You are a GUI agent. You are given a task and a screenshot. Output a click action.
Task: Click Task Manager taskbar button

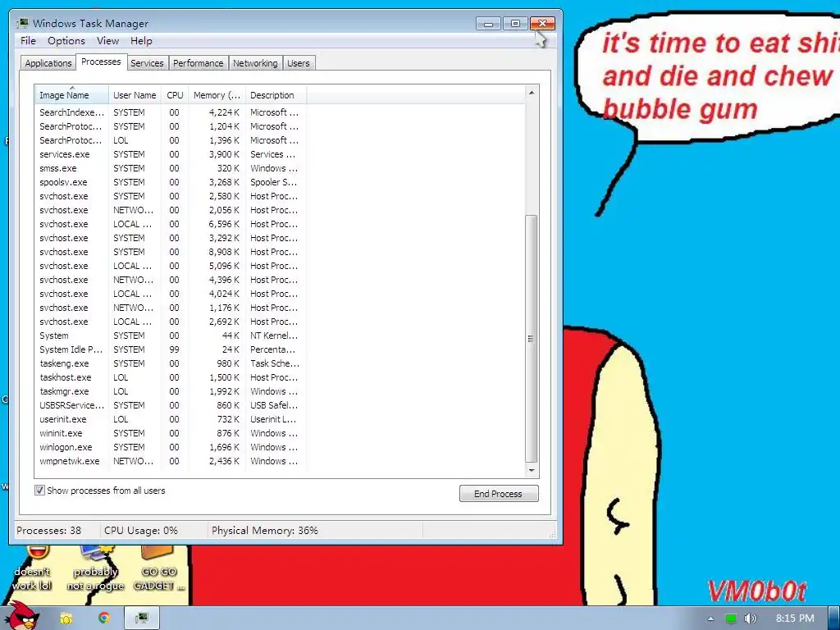141,619
